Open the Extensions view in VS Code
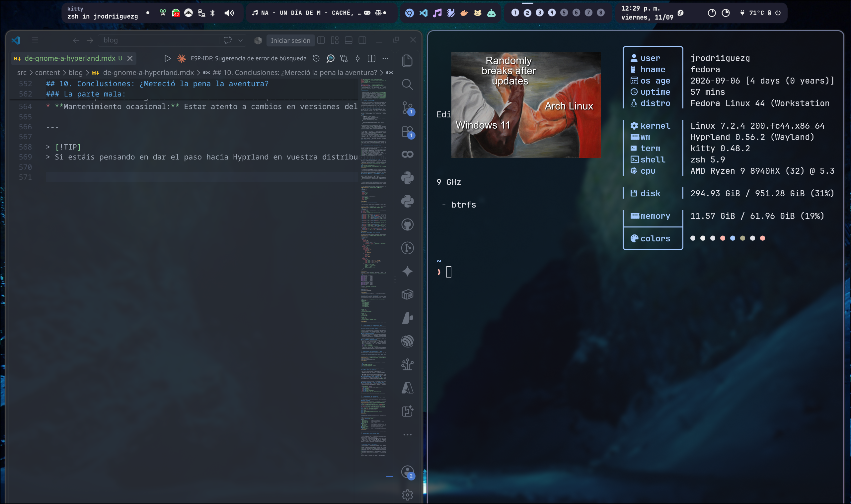The width and height of the screenshot is (851, 504). (x=407, y=131)
